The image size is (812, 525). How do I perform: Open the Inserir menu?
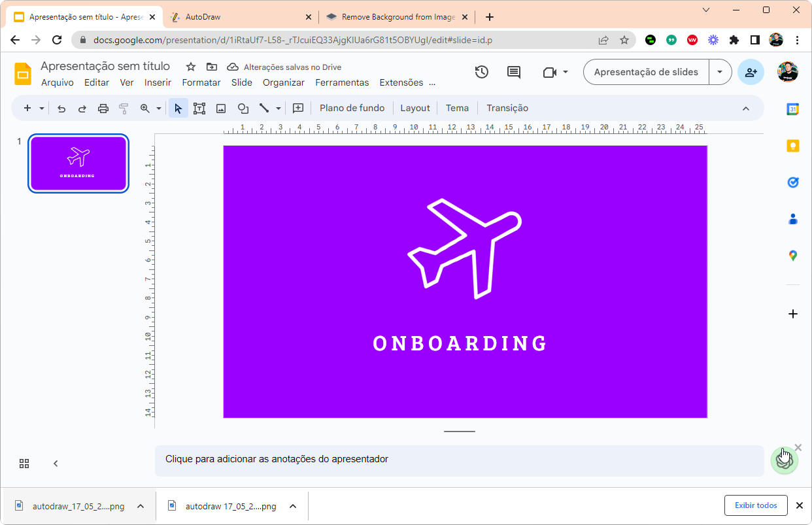(x=158, y=82)
